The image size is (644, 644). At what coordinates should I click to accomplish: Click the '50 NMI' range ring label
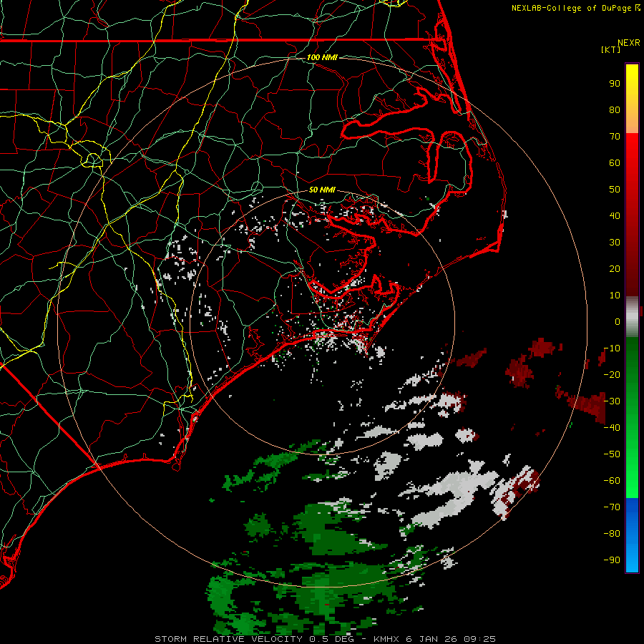click(x=322, y=190)
